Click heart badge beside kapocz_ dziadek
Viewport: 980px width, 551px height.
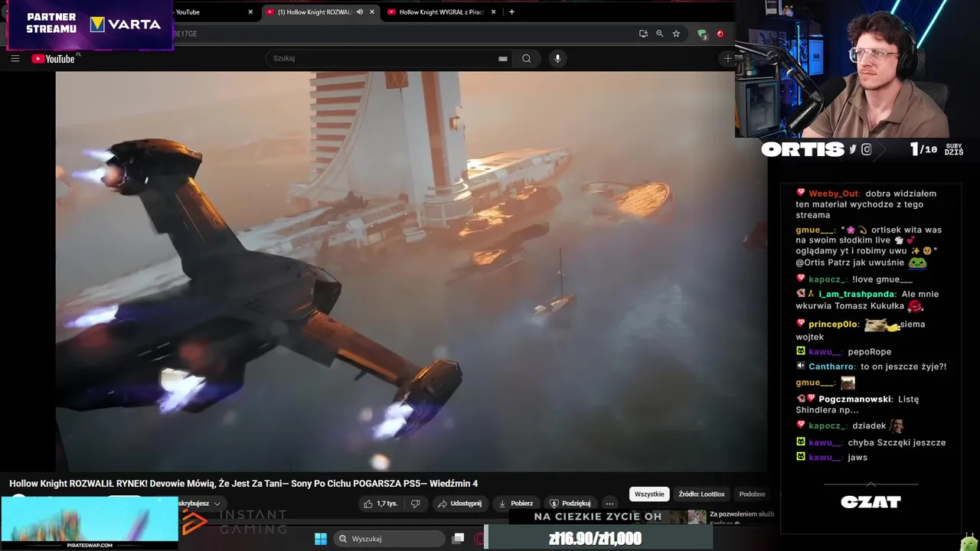pos(801,425)
